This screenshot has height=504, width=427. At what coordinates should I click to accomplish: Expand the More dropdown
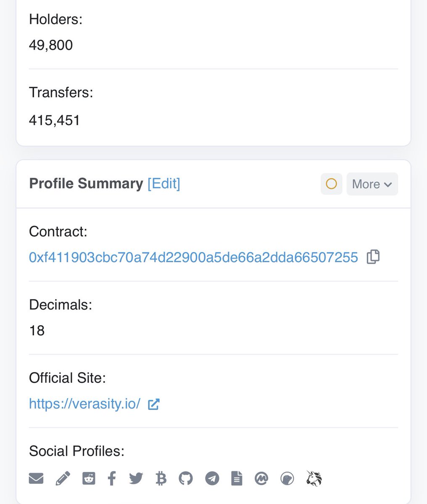click(372, 184)
